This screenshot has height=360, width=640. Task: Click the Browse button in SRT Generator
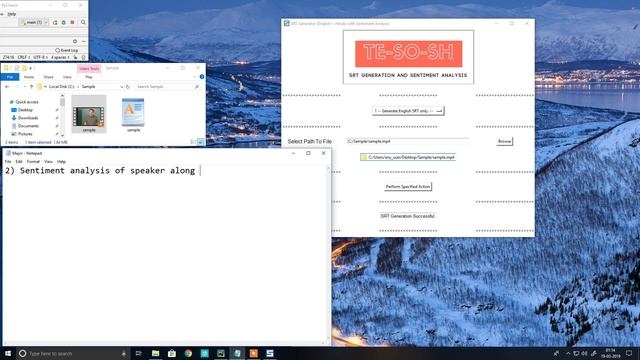[504, 141]
